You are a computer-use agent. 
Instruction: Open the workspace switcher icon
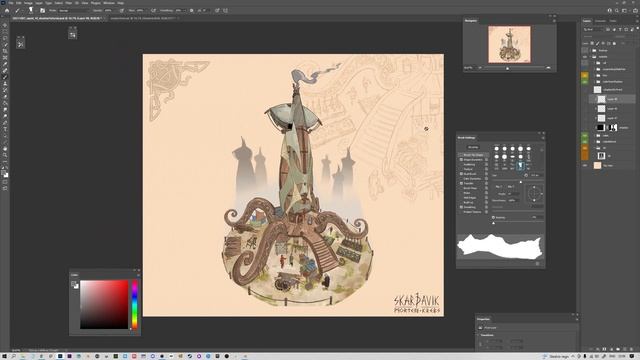(624, 11)
